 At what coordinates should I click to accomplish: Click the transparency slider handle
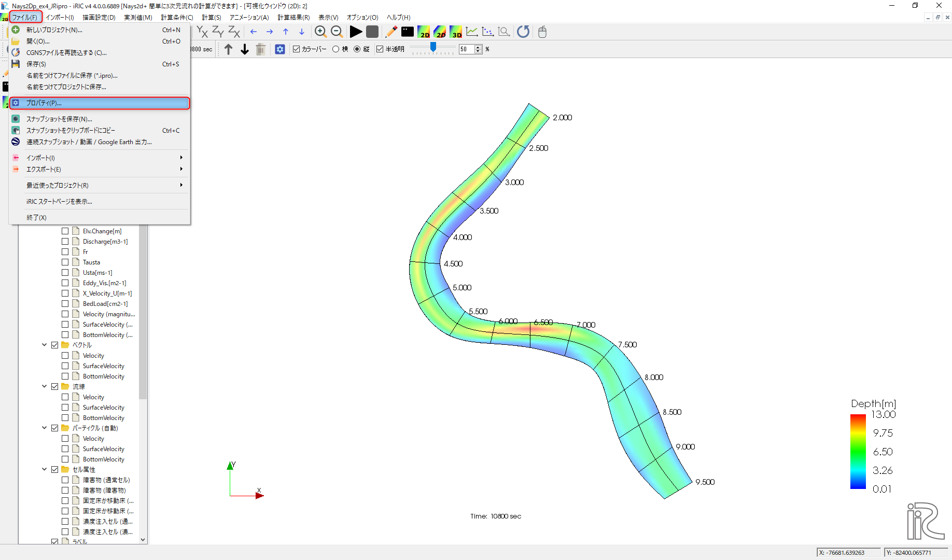pos(433,48)
